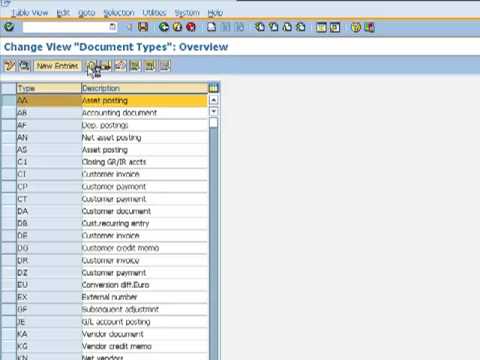Click the type cell 'DR'
The image size is (480, 360).
(49, 260)
